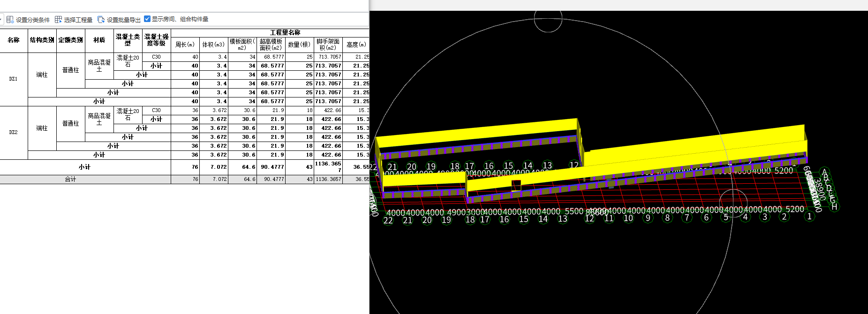Select 商品混凝土 material cell for DZ1
Viewport: 868px width, 314px height.
tap(99, 66)
